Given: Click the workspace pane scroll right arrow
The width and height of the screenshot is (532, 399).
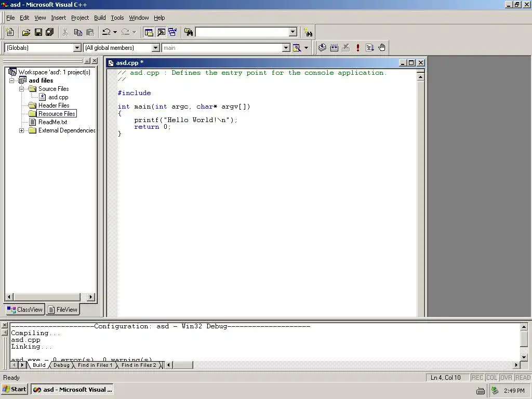Looking at the screenshot, I should [x=90, y=297].
